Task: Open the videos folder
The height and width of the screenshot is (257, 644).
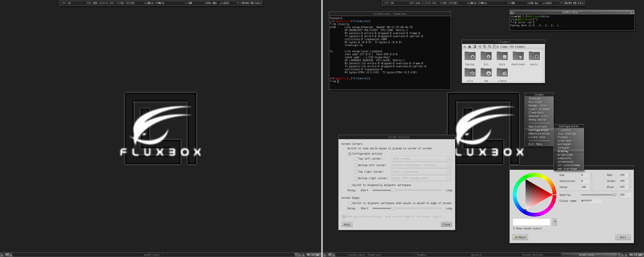Action: coord(502,75)
